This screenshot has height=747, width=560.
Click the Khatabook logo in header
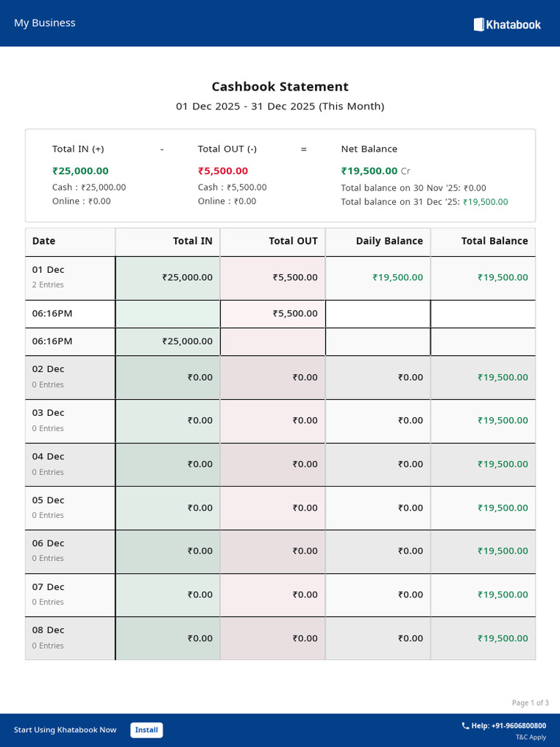507,24
